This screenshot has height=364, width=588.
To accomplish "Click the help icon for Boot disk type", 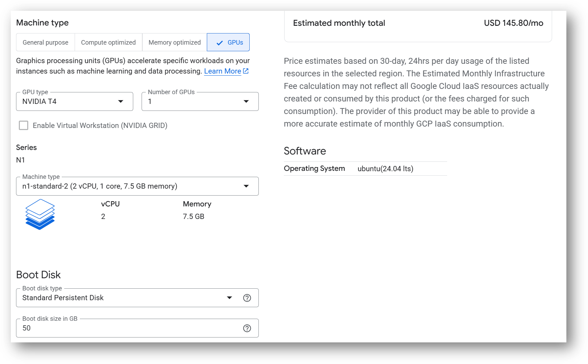I will (247, 298).
